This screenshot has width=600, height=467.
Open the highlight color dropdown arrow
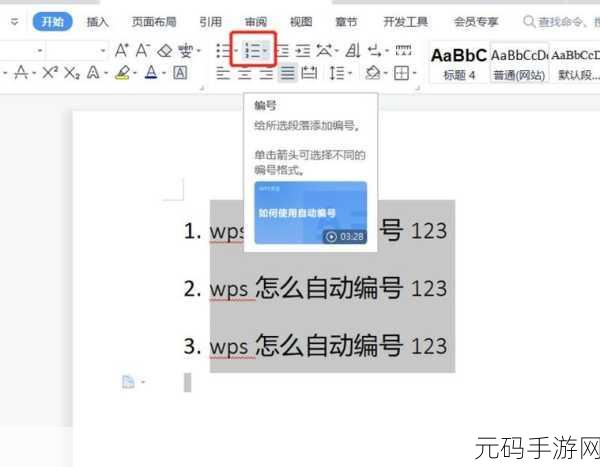(x=135, y=73)
